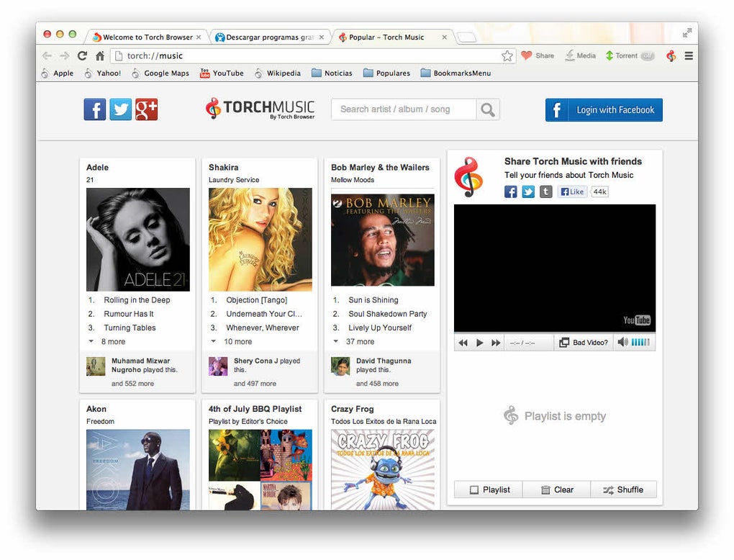The height and width of the screenshot is (560, 734).
Task: Click the search artist / album / song field
Action: tap(404, 109)
